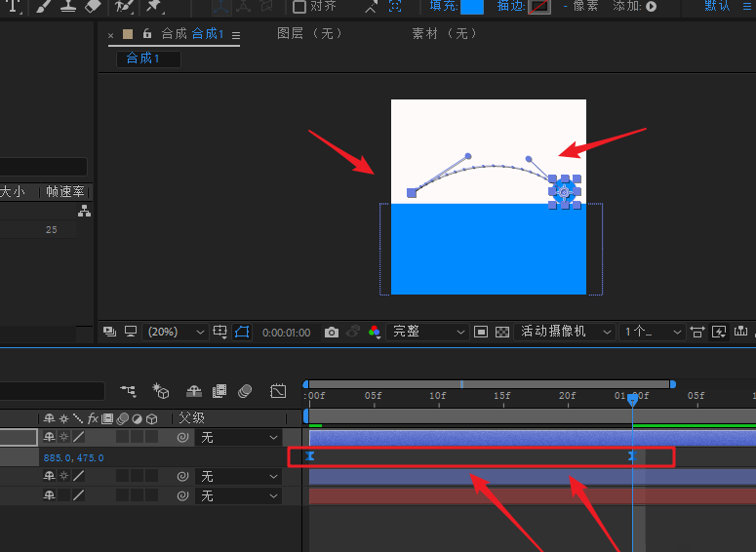The width and height of the screenshot is (756, 552).
Task: Click the 0:00:01:00 current time display
Action: pos(286,333)
